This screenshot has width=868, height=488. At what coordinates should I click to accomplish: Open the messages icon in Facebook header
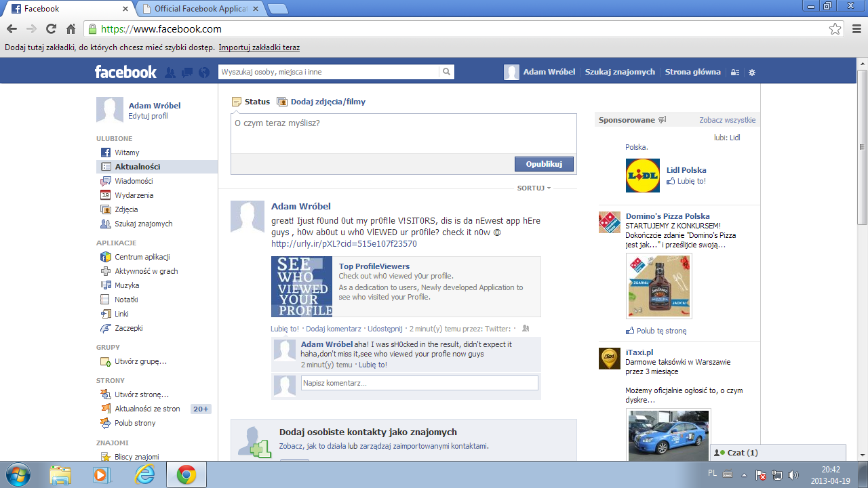[187, 73]
